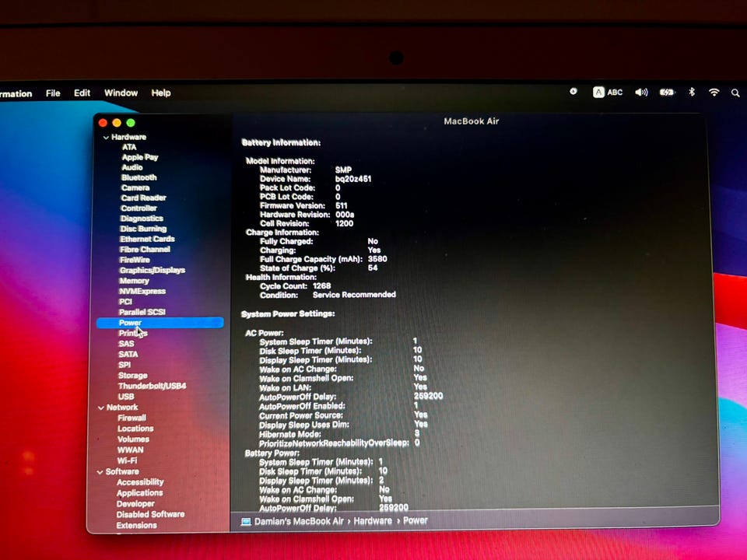Click the MacBook Air window title
Screen dimensions: 747x560
coord(472,121)
